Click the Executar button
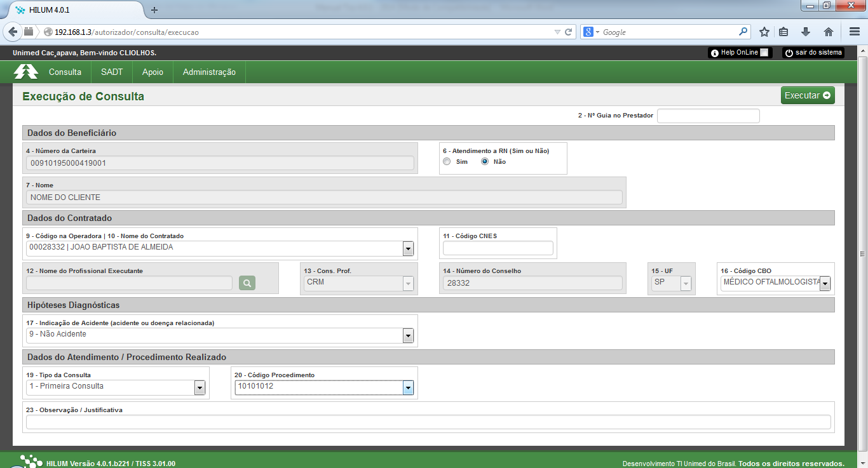This screenshot has height=468, width=868. [x=808, y=95]
